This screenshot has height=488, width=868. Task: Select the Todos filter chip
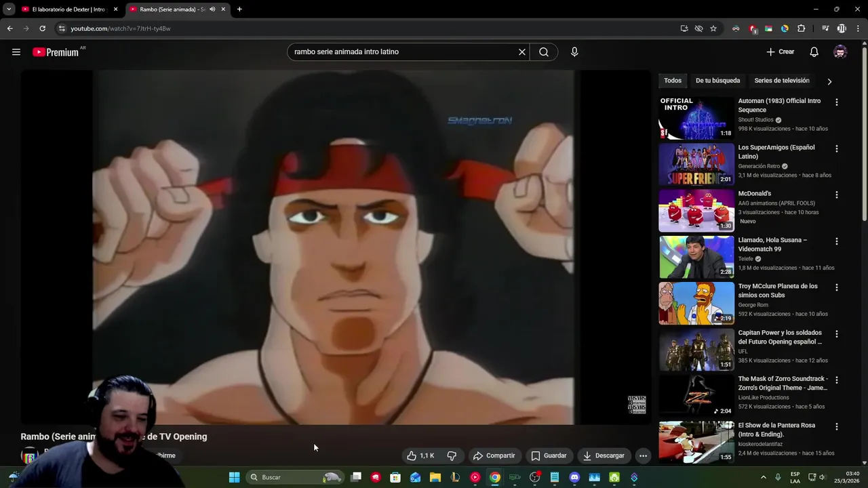point(673,81)
